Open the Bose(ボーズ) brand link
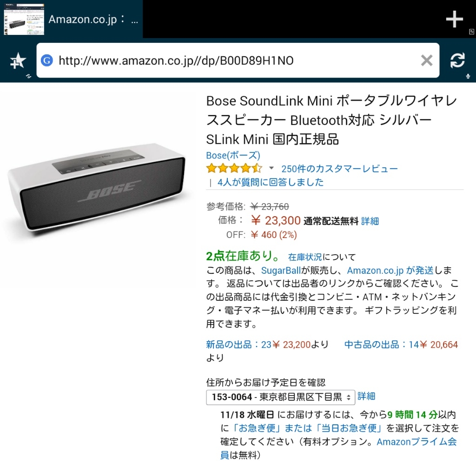476x476 pixels. [233, 155]
